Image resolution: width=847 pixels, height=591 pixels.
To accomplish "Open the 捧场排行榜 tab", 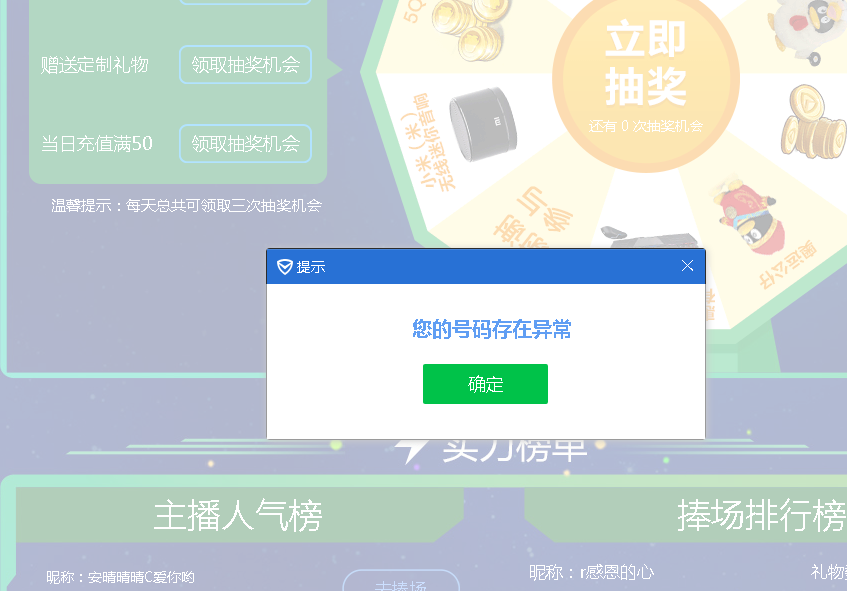I will click(761, 515).
